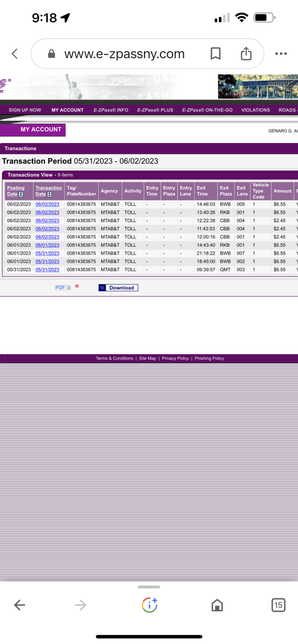The image size is (298, 644).
Task: Select exit time 14:46:03 cell
Action: [206, 204]
